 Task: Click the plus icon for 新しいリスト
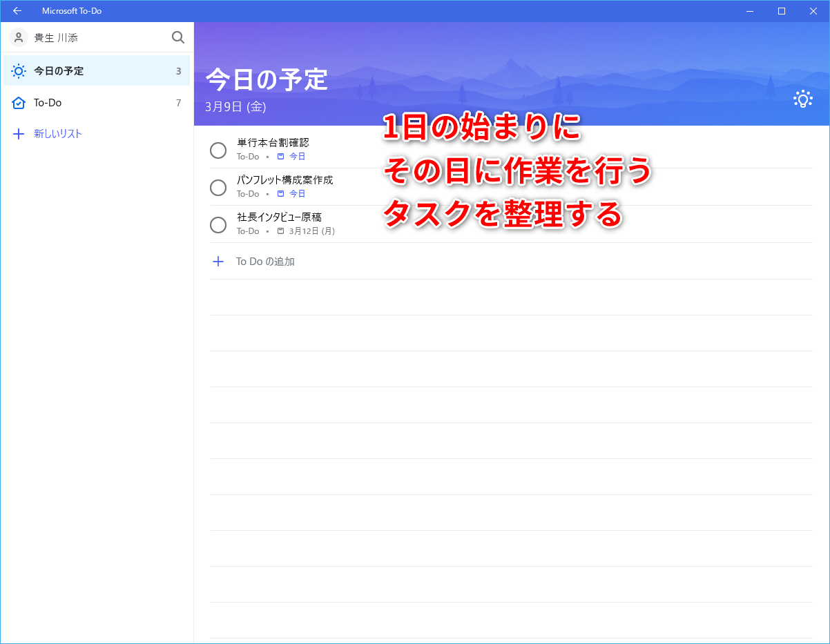tap(19, 134)
